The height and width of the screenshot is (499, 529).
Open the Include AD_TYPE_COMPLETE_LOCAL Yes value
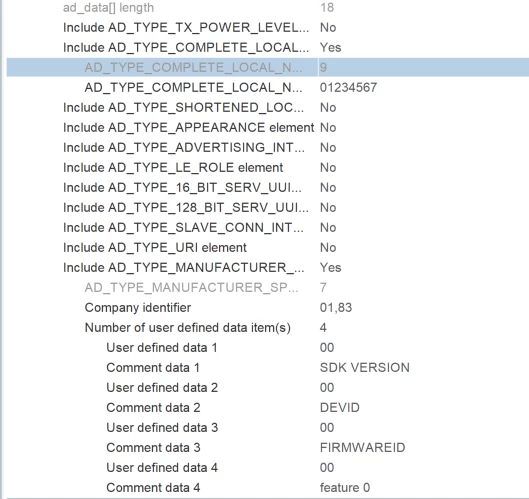330,48
